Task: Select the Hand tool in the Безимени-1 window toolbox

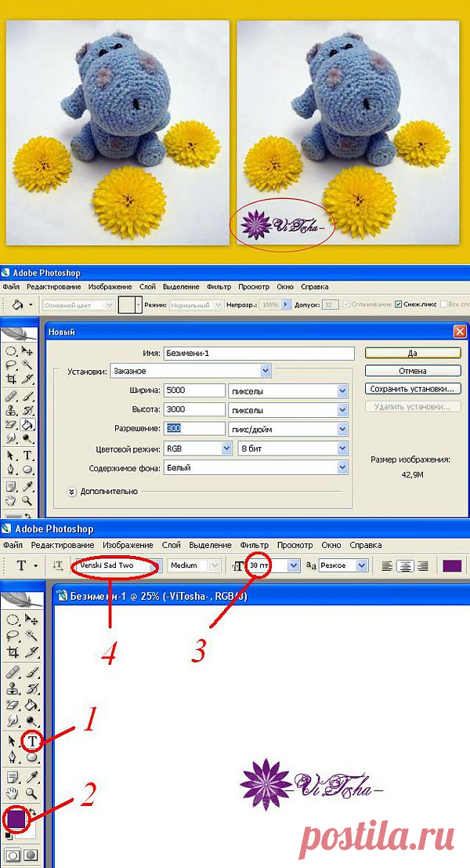Action: click(x=12, y=792)
